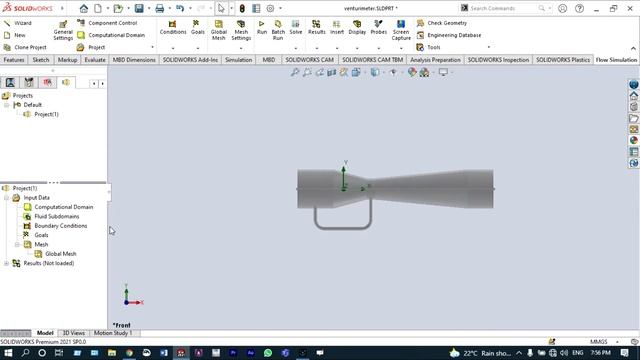This screenshot has width=640, height=360.
Task: Open dropdown arrow under Goals
Action: point(198,48)
